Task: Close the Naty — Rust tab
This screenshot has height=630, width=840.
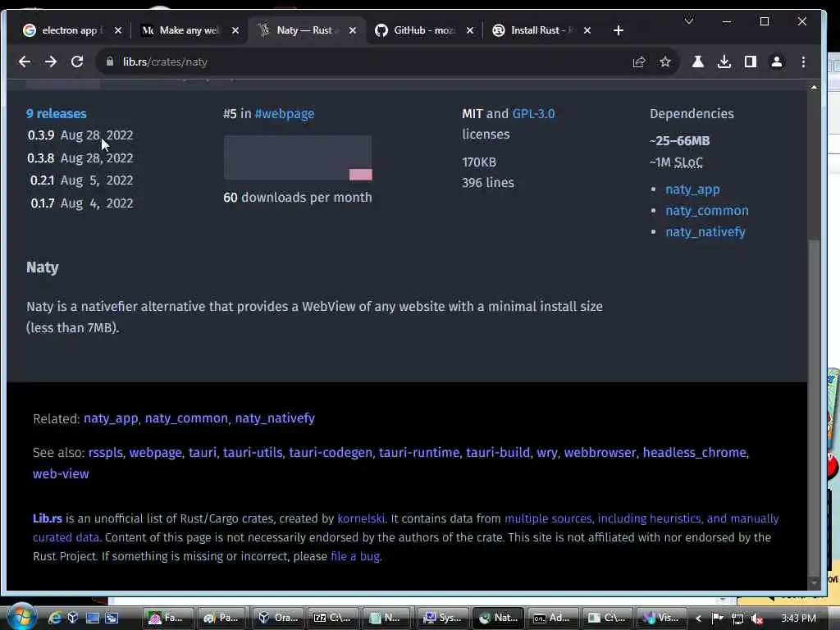Action: point(353,30)
